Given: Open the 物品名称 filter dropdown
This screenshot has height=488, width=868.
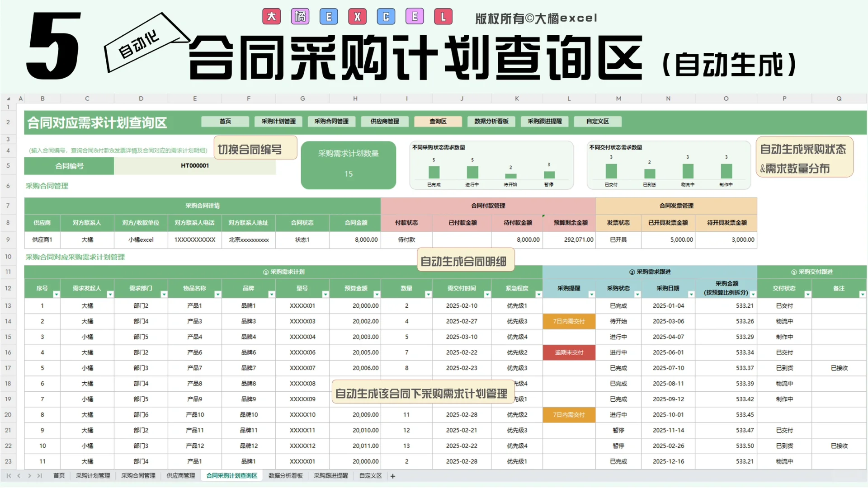Looking at the screenshot, I should coord(217,295).
